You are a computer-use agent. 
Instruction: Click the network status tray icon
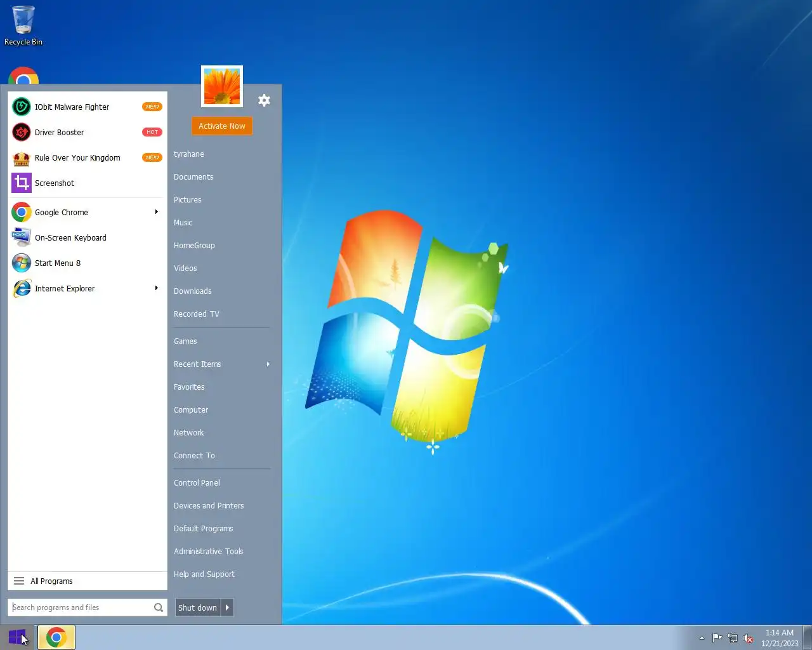[x=733, y=638]
